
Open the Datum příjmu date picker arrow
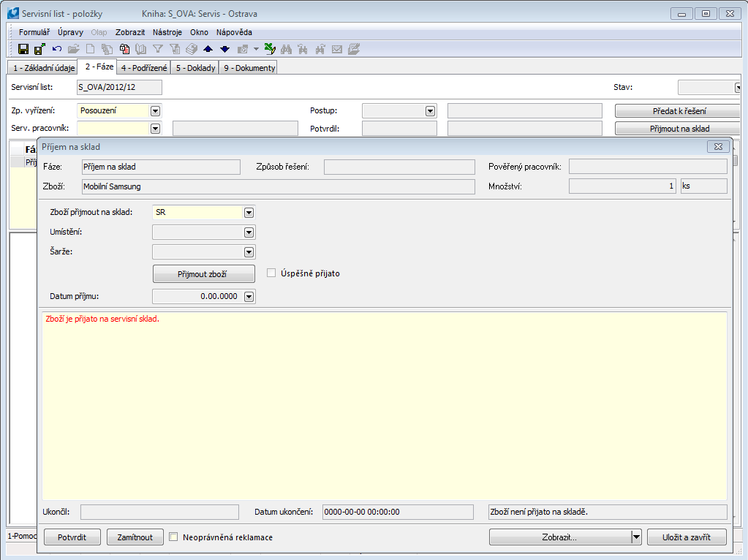(x=249, y=297)
